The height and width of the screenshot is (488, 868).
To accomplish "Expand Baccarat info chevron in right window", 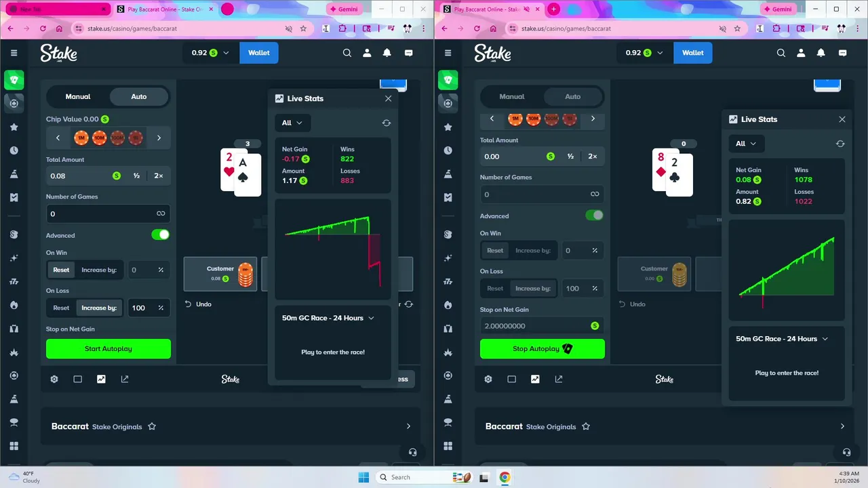I will (842, 426).
